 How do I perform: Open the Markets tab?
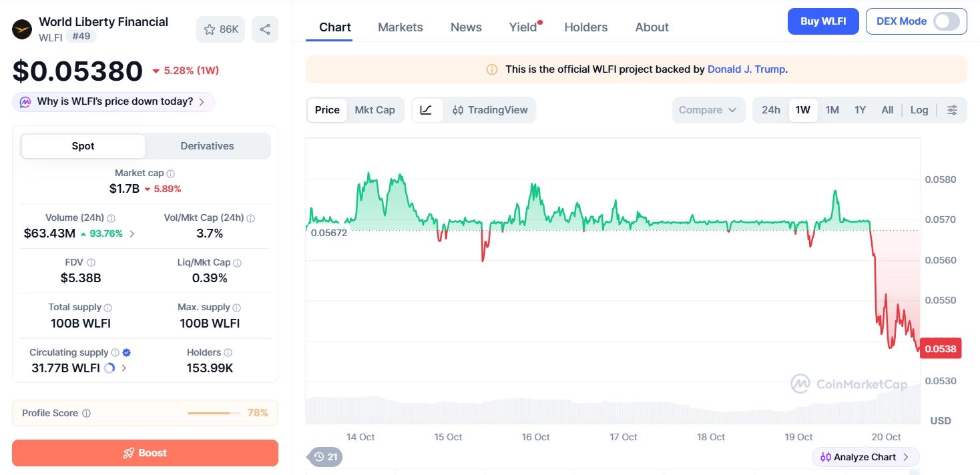pyautogui.click(x=401, y=27)
